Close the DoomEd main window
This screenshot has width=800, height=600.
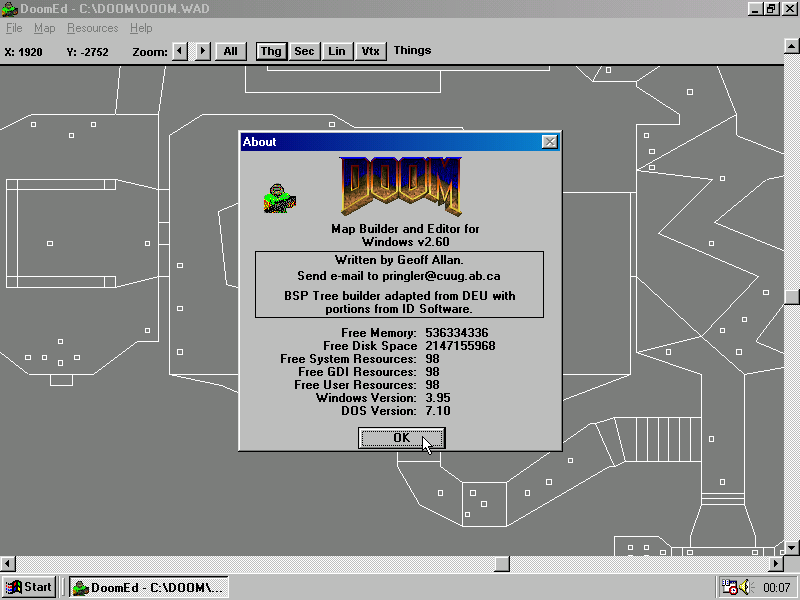pos(789,9)
